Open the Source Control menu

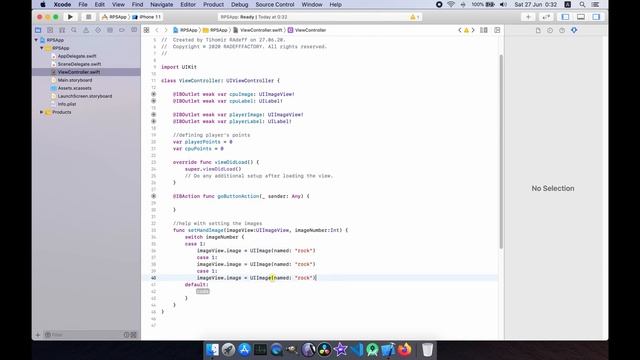(x=275, y=4)
